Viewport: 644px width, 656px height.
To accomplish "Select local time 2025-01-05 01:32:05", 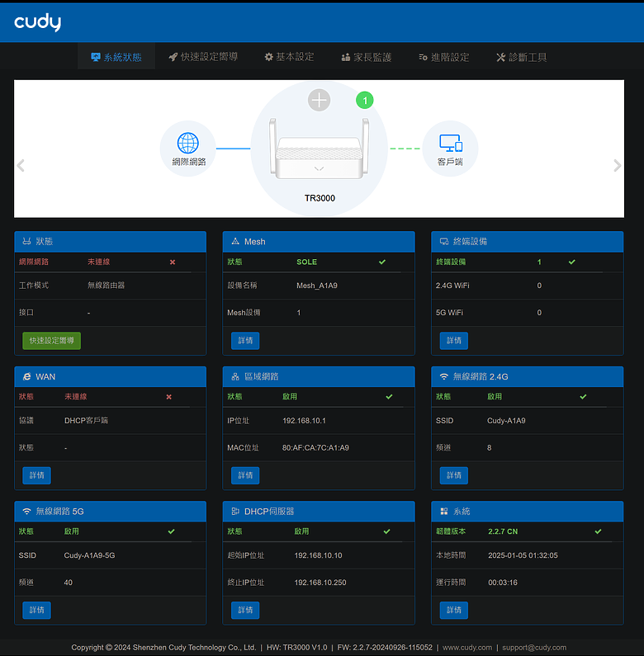I will tap(523, 555).
